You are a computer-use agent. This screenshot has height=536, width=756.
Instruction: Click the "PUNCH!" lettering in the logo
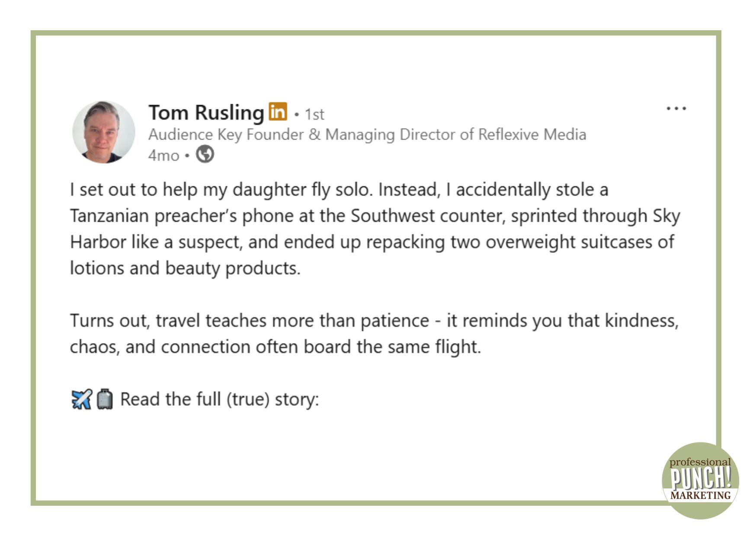pyautogui.click(x=700, y=478)
